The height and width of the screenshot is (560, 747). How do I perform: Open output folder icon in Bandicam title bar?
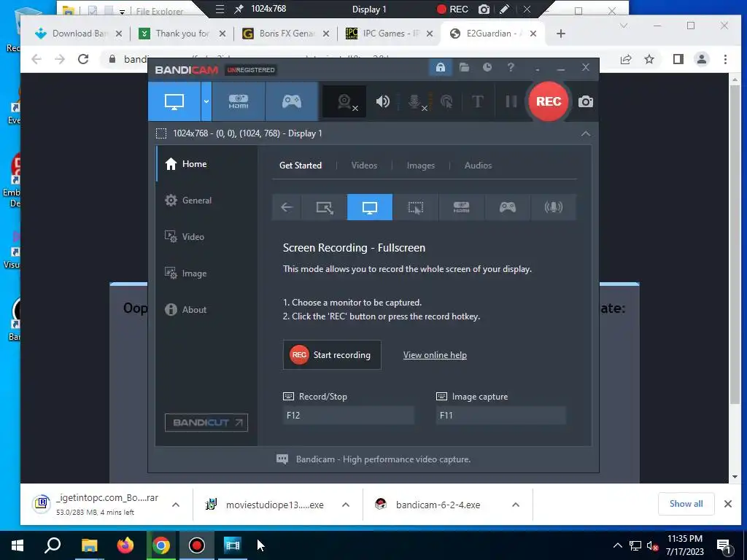tap(464, 68)
